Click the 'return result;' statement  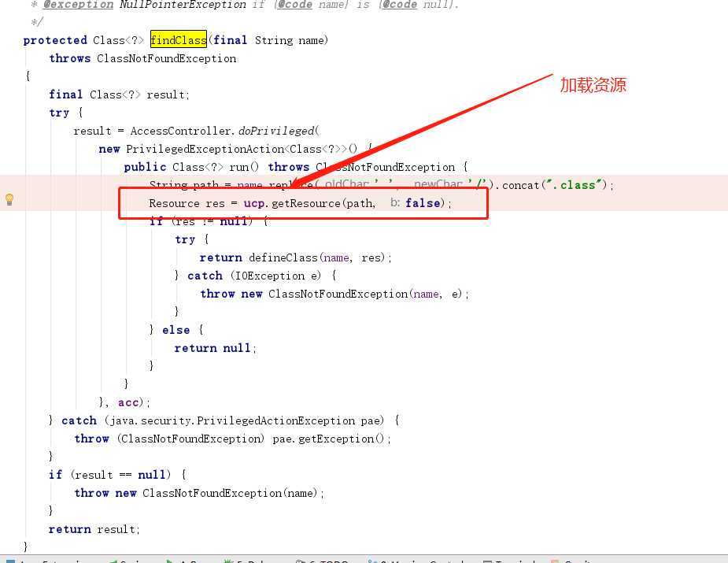(94, 529)
